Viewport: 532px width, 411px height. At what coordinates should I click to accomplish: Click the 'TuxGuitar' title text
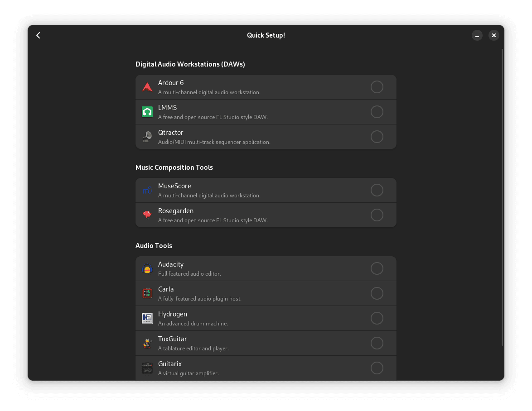[x=172, y=339]
